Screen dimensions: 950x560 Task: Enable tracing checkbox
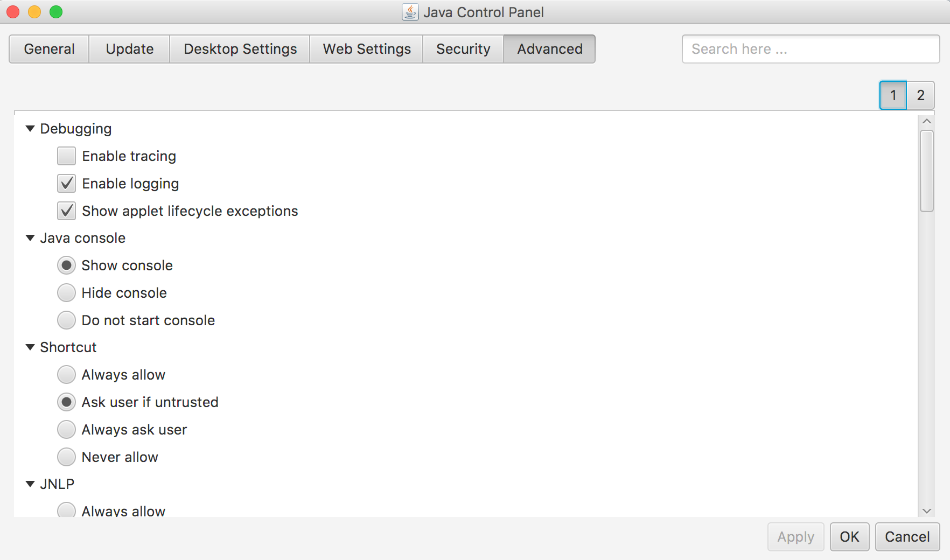(x=66, y=156)
